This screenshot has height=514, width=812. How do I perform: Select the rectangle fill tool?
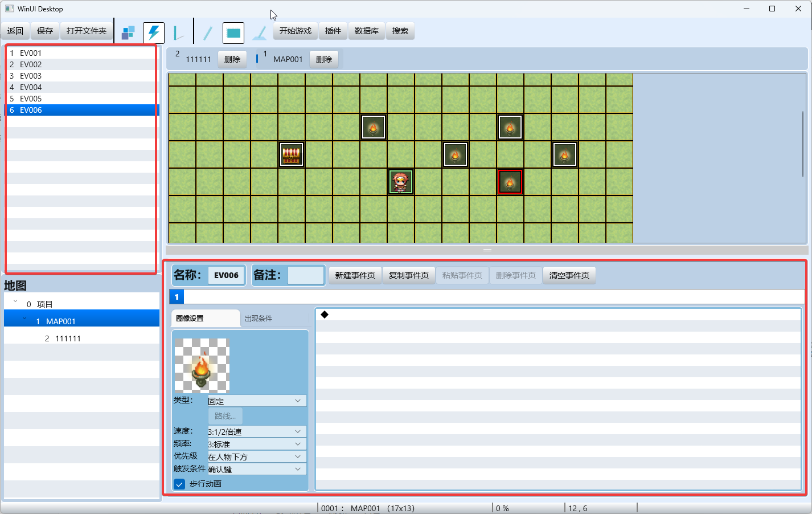[233, 32]
